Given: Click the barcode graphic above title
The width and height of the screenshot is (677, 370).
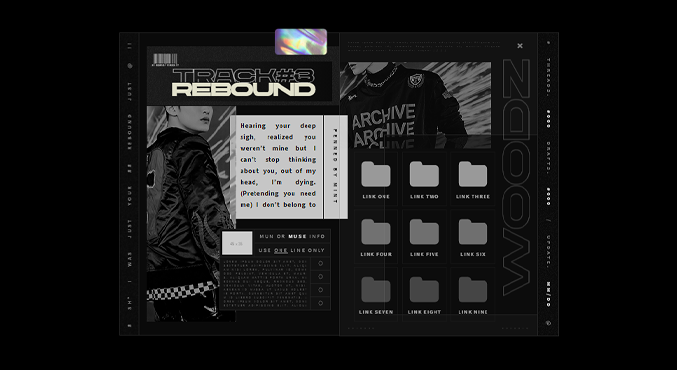Looking at the screenshot, I should [x=165, y=60].
